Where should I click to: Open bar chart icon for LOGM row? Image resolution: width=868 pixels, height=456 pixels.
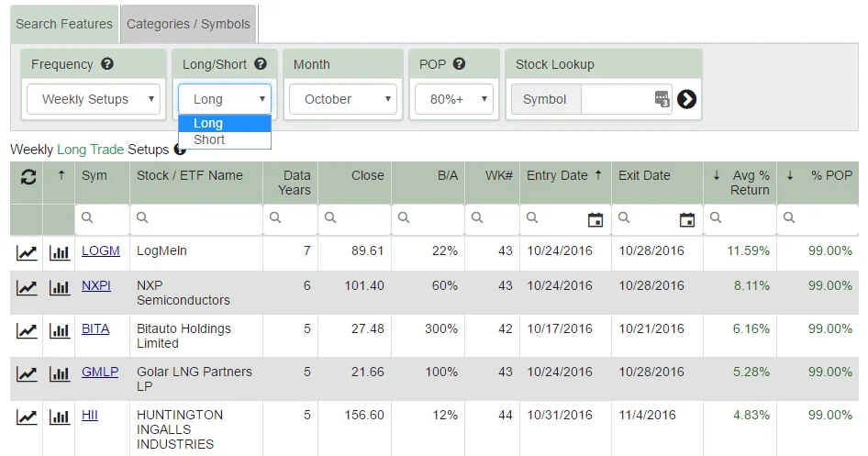60,253
